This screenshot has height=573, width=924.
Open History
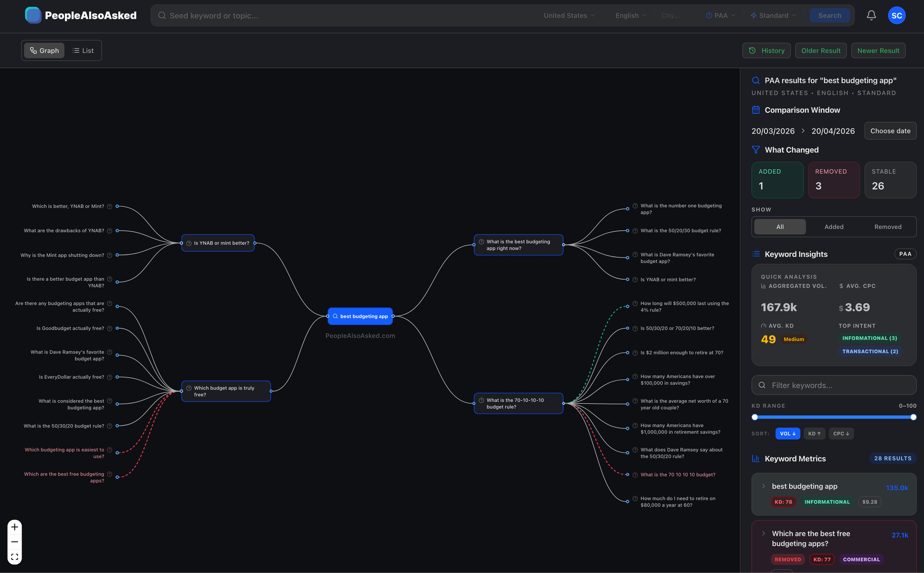pos(766,51)
